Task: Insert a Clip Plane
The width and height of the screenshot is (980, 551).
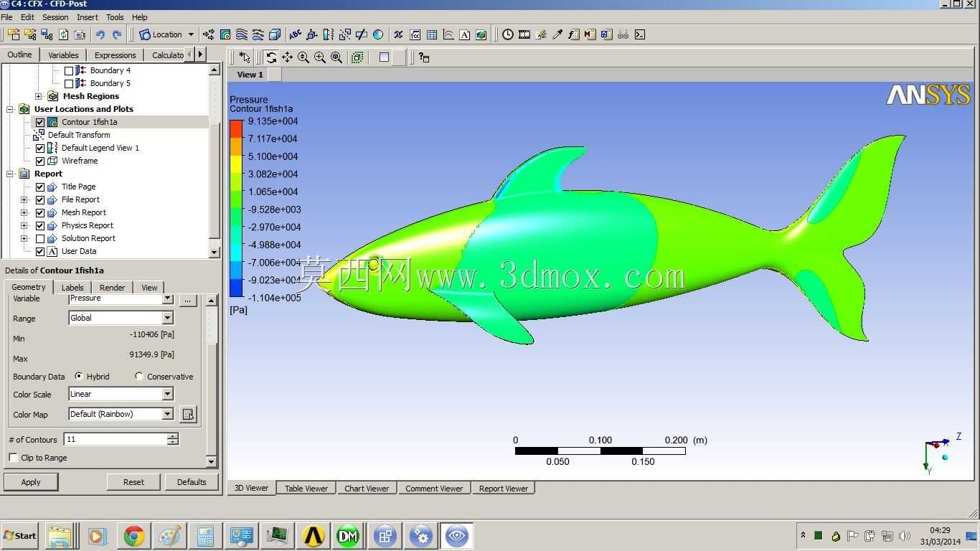Action: click(362, 34)
